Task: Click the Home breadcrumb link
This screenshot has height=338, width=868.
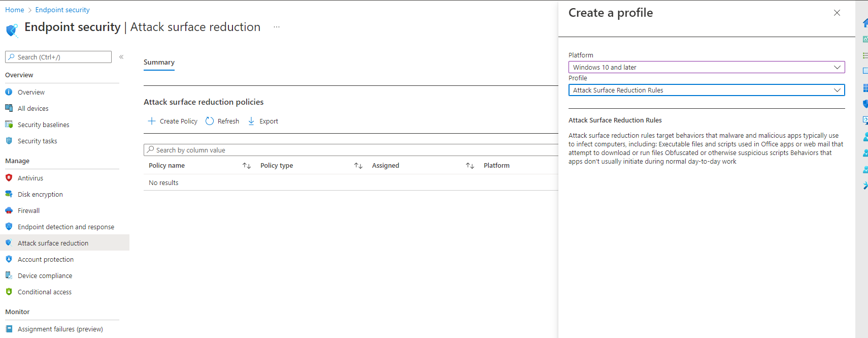Action: click(15, 10)
